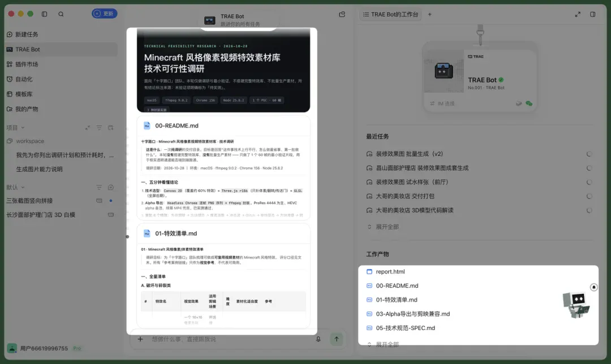
Task: Click the plus attachment icon in chat input
Action: click(140, 339)
